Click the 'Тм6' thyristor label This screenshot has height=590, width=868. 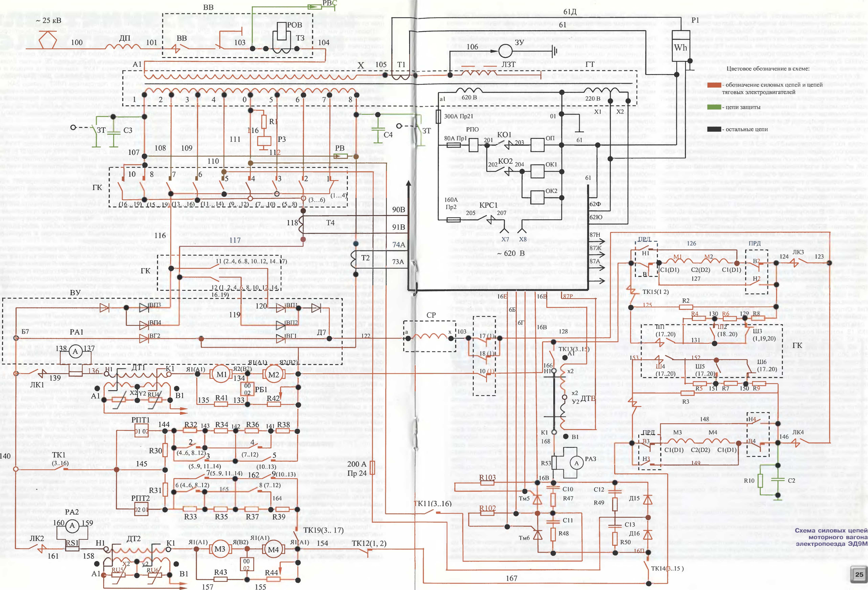click(524, 538)
